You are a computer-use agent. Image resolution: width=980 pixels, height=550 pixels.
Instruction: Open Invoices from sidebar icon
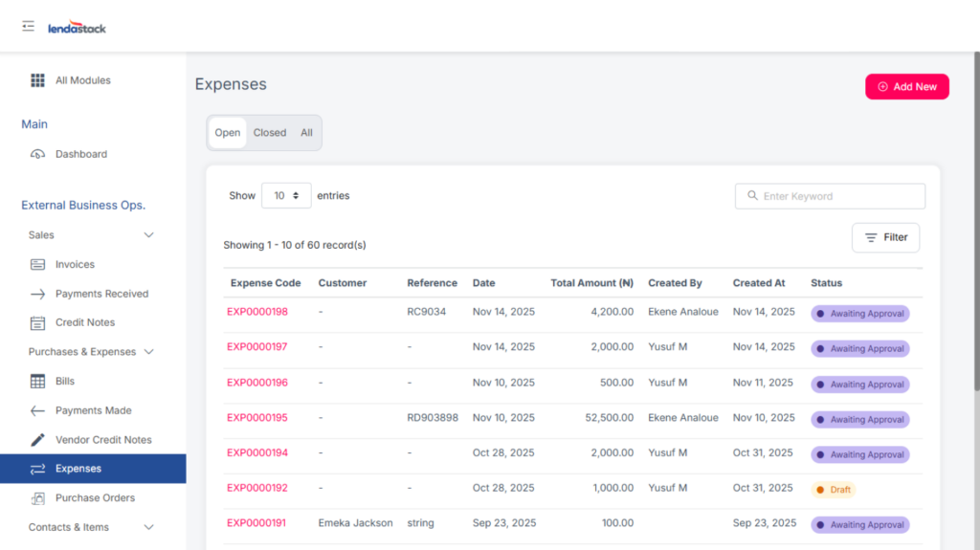tap(37, 265)
